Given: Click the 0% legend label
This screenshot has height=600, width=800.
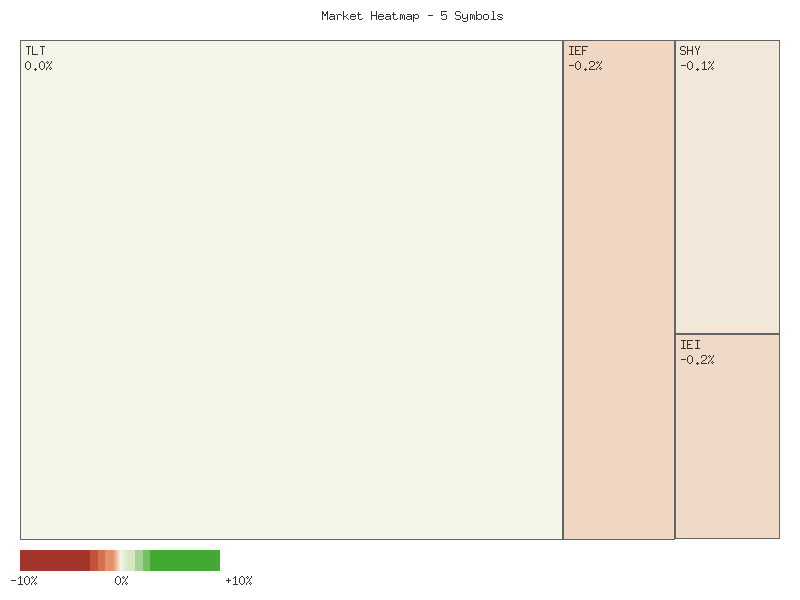Looking at the screenshot, I should tap(122, 580).
